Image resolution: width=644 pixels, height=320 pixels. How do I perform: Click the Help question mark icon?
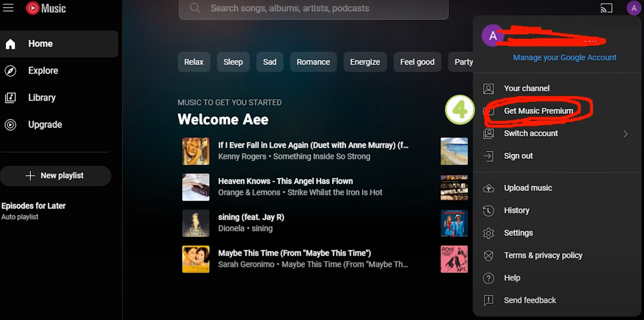488,278
